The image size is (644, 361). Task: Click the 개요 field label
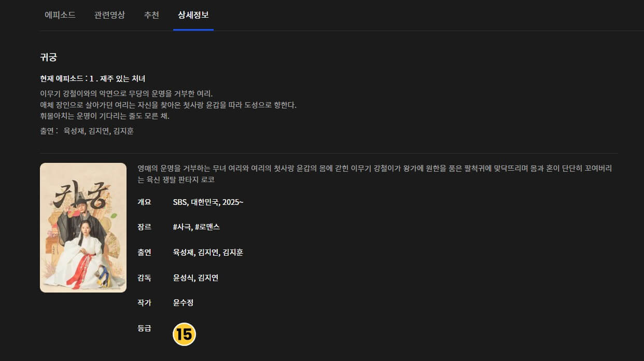pos(144,202)
